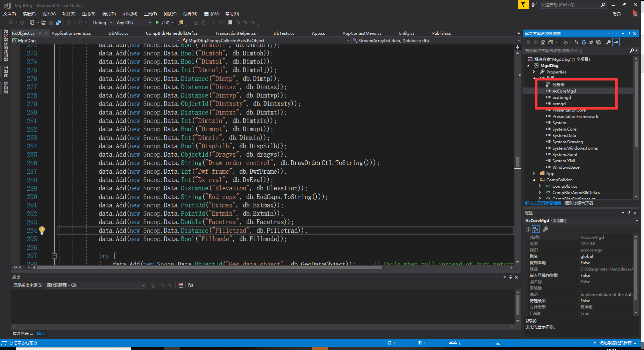This screenshot has height=350, width=644.
Task: Click the Undo arrow icon
Action: (68, 22)
